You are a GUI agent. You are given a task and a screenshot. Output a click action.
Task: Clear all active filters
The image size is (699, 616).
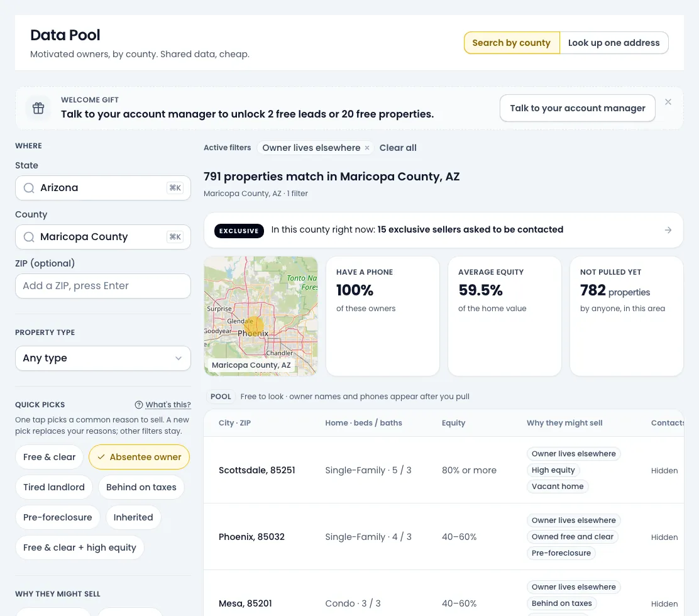[398, 148]
